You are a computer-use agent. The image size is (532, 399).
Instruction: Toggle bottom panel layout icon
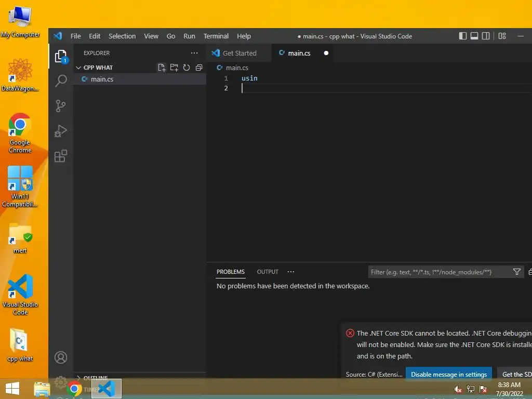[474, 36]
